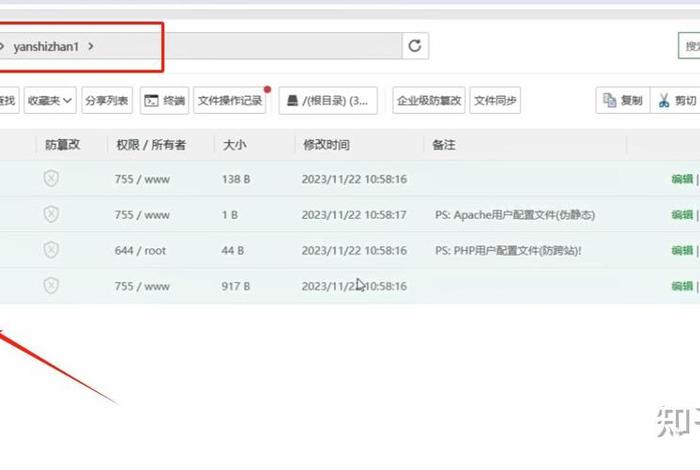Screen dimensions: 700x470
Task: Select the 138 B size cell
Action: coord(236,179)
